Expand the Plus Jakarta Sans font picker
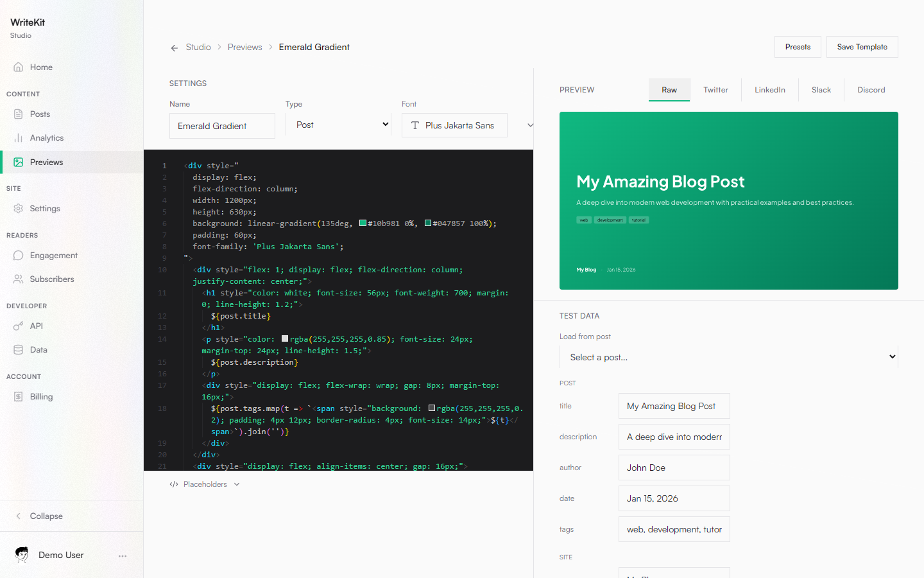The height and width of the screenshot is (578, 924). (454, 125)
